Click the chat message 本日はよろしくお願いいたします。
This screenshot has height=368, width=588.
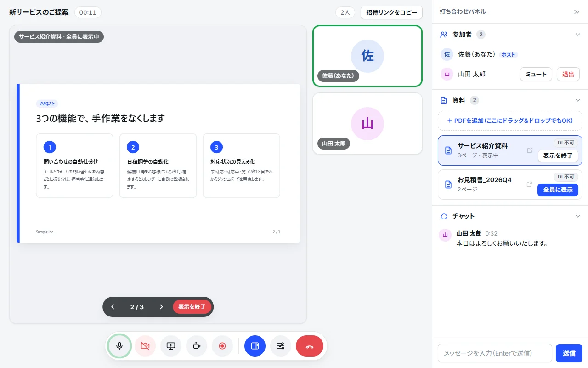[502, 243]
